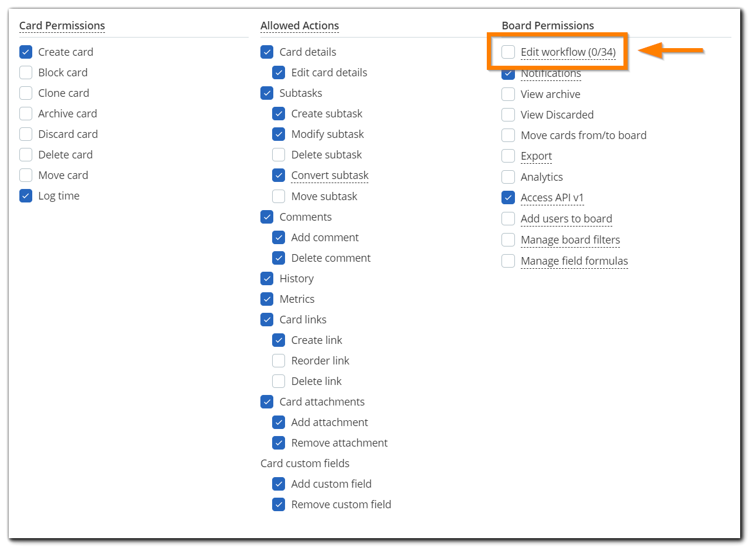The image size is (756, 554).
Task: Click the Access API v1 link
Action: coord(552,198)
